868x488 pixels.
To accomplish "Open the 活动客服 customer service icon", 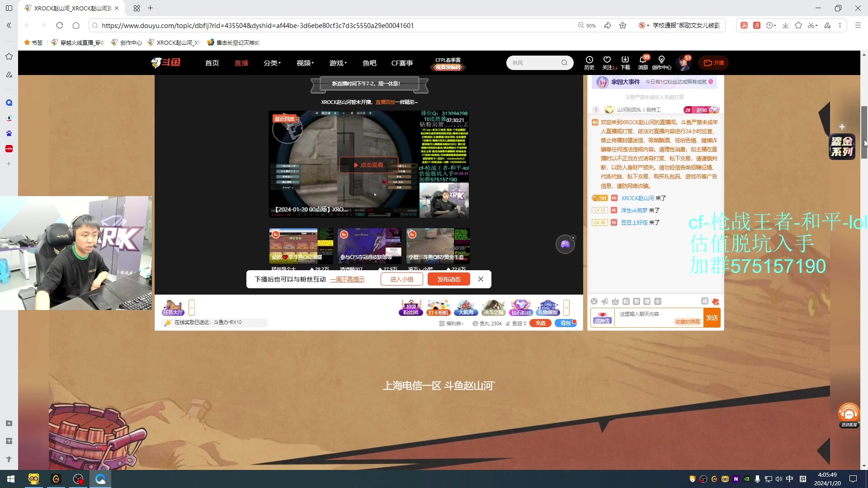I will 849,415.
